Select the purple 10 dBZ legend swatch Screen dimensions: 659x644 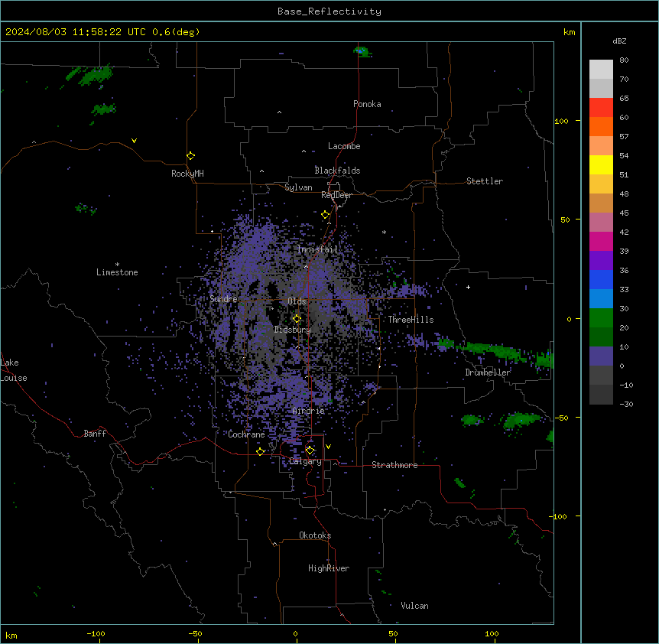601,356
